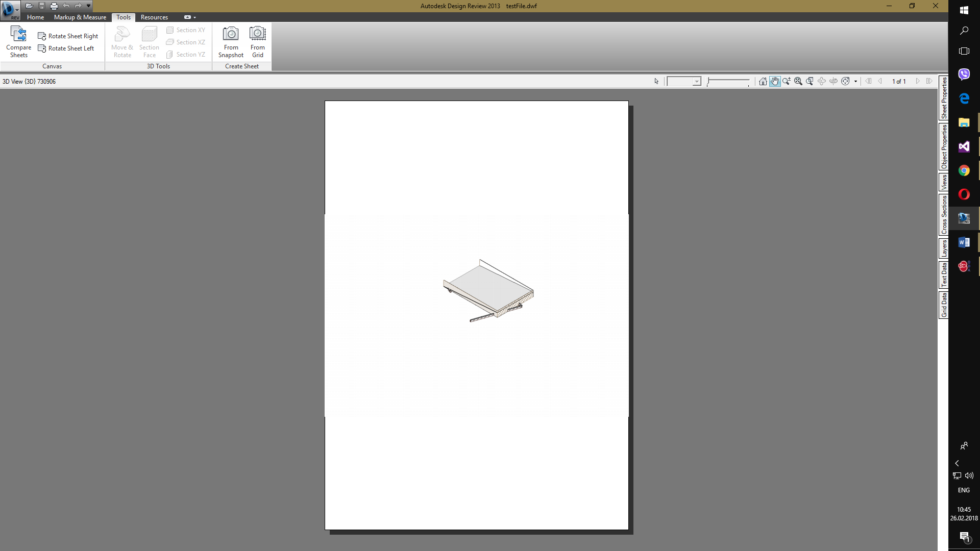The width and height of the screenshot is (980, 551).
Task: Toggle the Steering Wheel navigation mode
Action: click(846, 81)
